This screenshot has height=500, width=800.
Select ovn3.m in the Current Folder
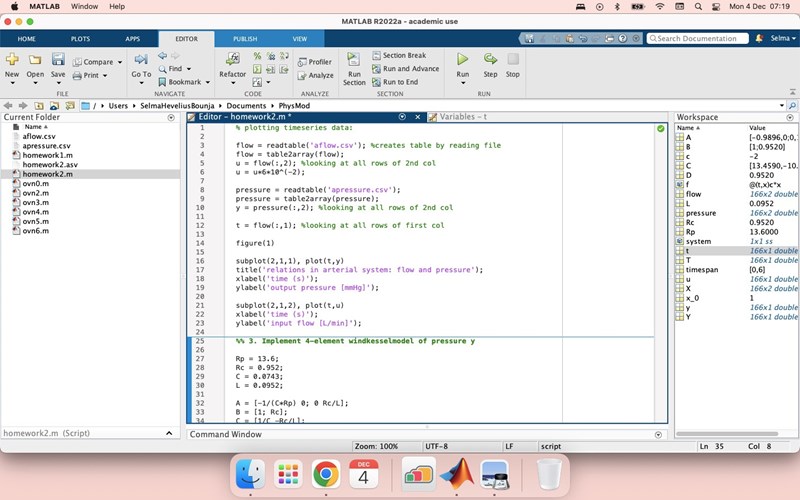pos(35,202)
